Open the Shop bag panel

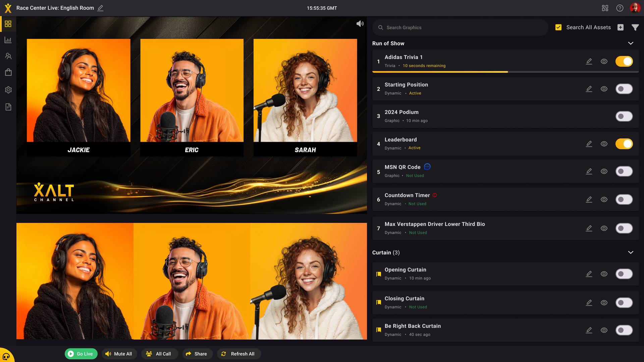coord(8,72)
